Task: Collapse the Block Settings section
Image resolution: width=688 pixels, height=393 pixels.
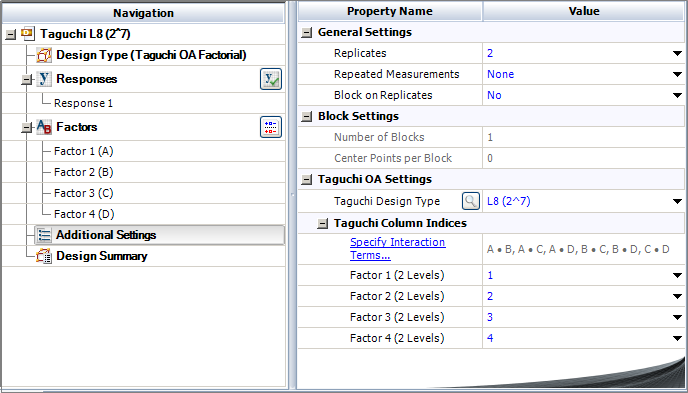Action: pyautogui.click(x=307, y=117)
